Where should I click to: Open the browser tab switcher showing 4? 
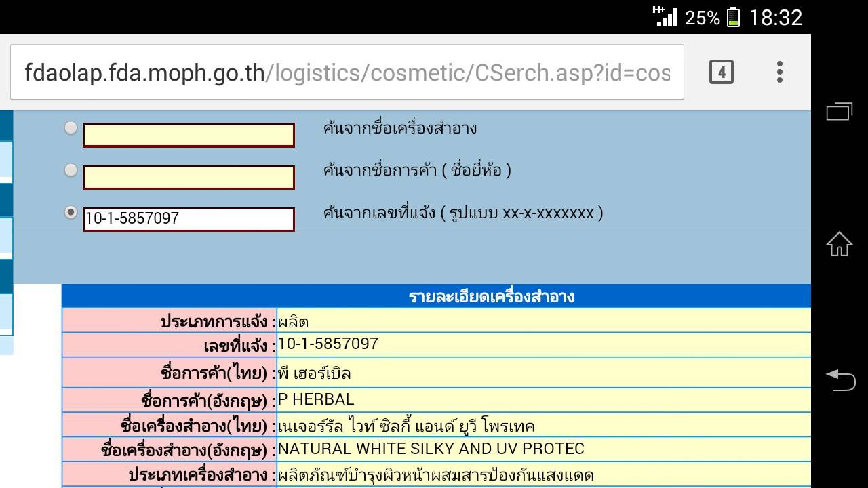tap(722, 72)
